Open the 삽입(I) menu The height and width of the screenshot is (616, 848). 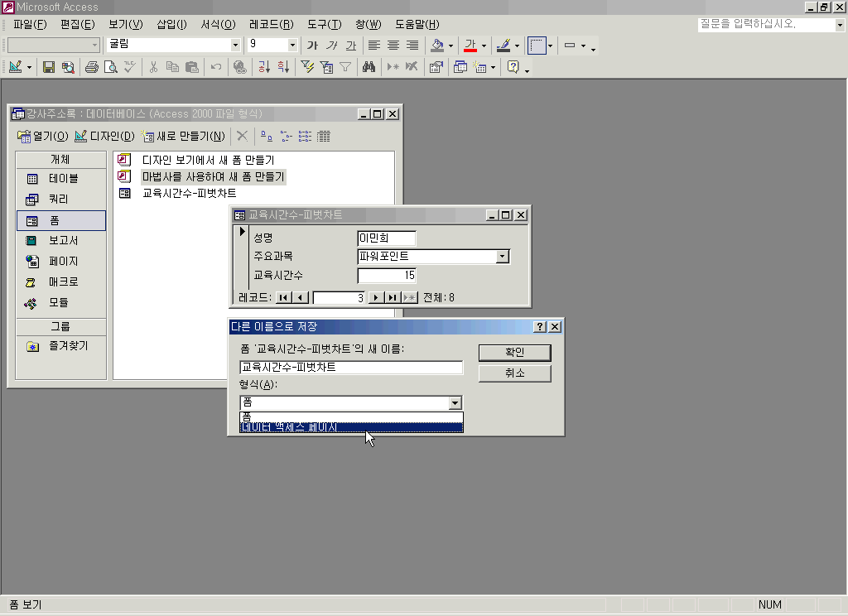coord(171,24)
